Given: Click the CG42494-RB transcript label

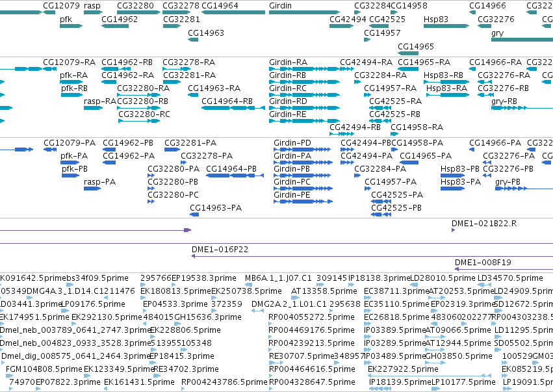Looking at the screenshot, I should point(355,127).
